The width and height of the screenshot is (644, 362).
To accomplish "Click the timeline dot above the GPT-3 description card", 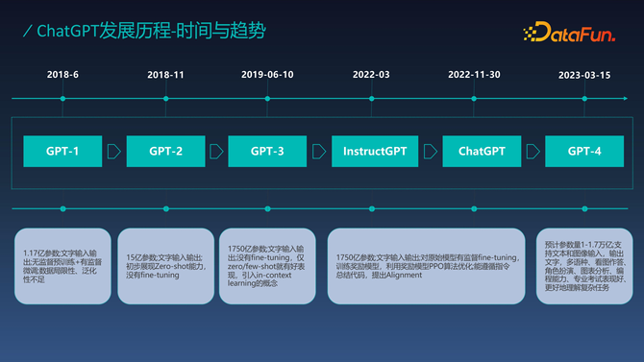I will point(268,209).
